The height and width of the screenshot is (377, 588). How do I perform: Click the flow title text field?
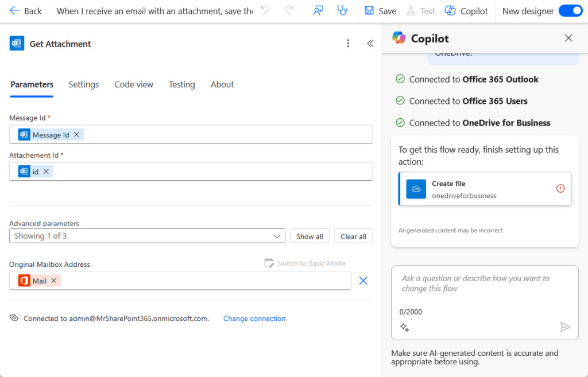click(x=154, y=11)
